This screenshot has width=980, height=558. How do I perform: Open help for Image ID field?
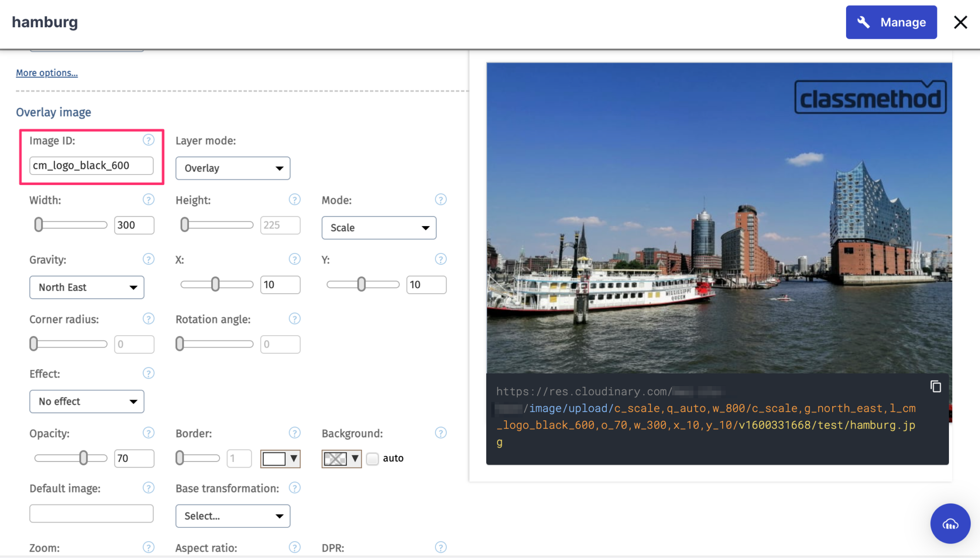point(148,140)
